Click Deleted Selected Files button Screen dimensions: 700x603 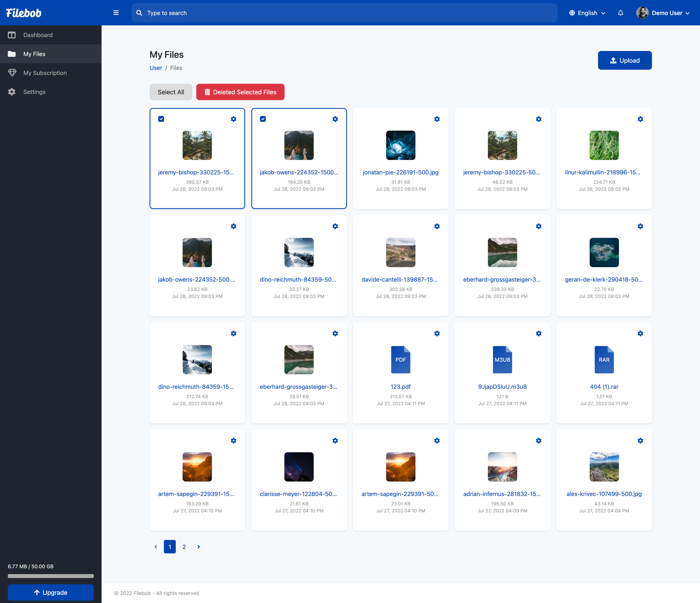[x=240, y=92]
